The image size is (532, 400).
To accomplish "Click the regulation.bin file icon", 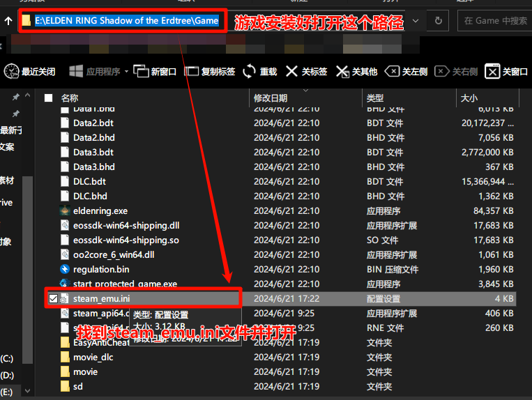I will point(65,269).
